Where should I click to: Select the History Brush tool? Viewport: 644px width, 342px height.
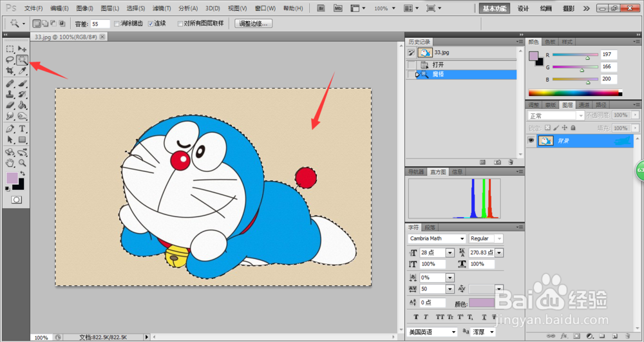22,95
